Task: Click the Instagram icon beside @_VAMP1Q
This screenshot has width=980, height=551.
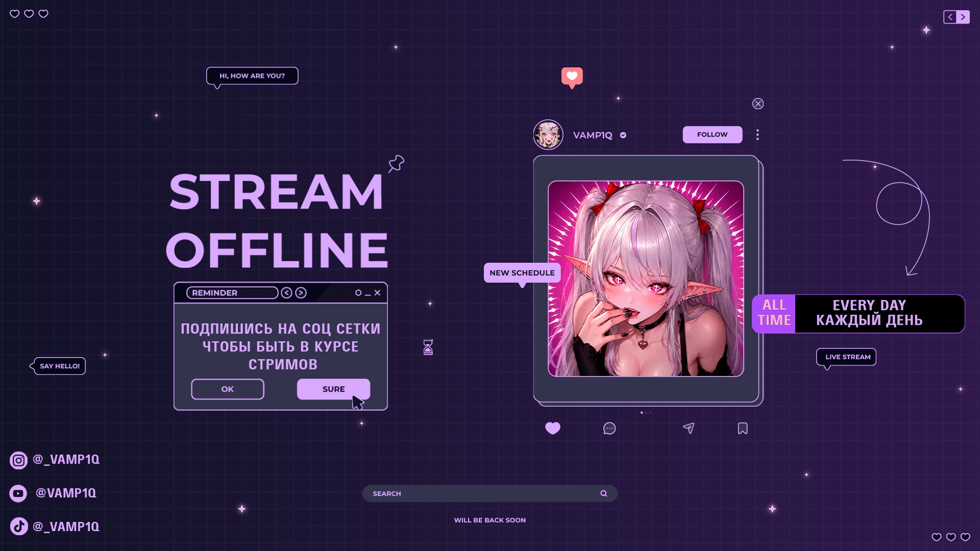Action: point(18,460)
